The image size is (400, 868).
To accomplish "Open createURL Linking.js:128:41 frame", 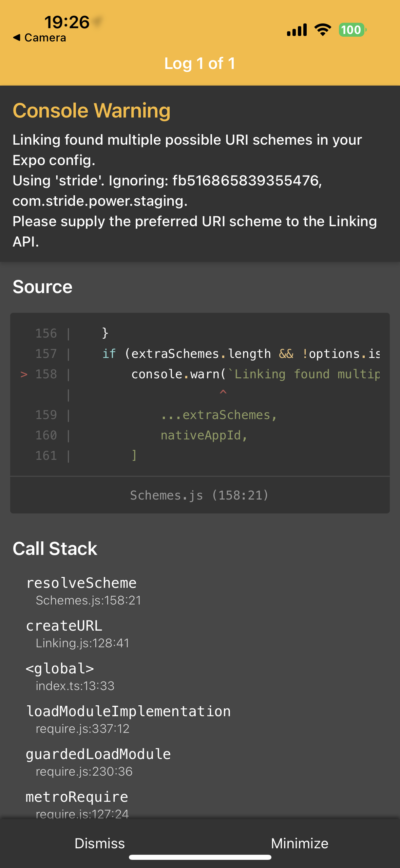I will click(78, 634).
